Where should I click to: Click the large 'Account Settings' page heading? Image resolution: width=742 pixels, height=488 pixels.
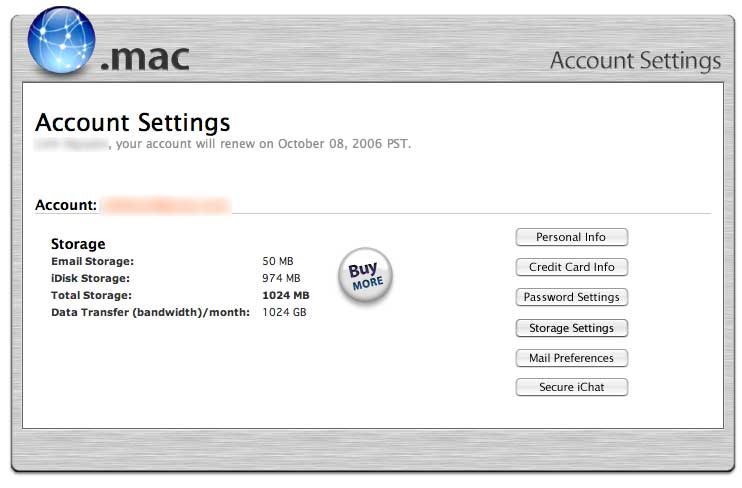click(132, 123)
